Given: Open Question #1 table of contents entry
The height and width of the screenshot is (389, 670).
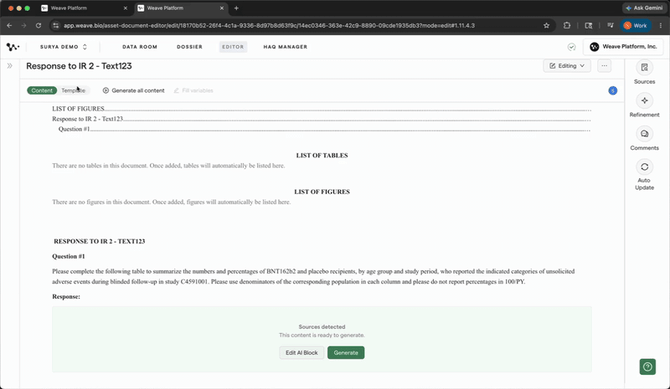Looking at the screenshot, I should point(324,129).
